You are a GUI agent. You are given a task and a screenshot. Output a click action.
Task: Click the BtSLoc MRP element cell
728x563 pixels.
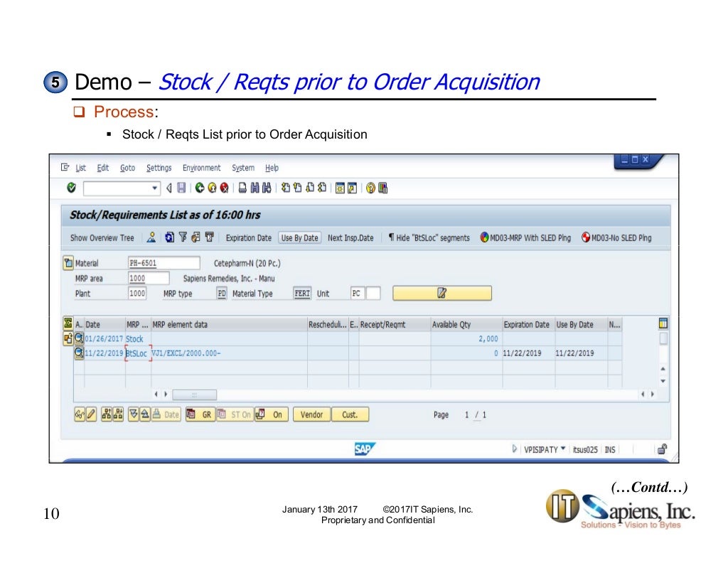tap(137, 353)
